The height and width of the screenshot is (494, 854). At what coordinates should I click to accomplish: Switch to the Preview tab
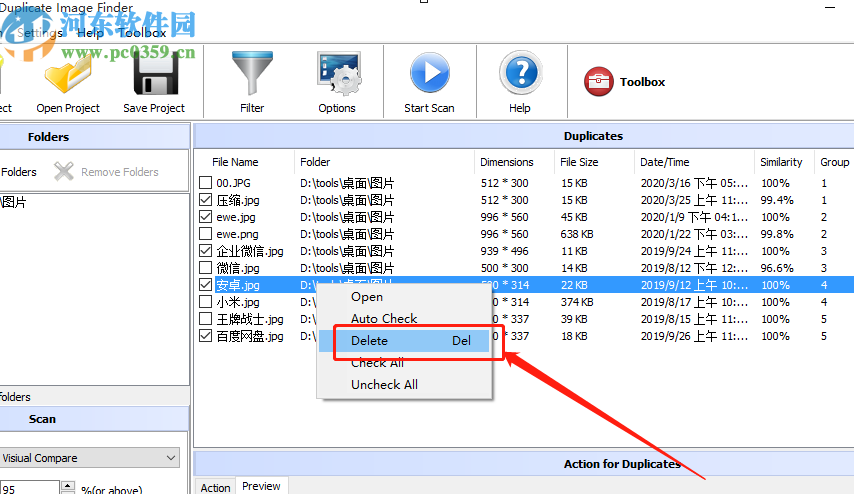tap(261, 486)
